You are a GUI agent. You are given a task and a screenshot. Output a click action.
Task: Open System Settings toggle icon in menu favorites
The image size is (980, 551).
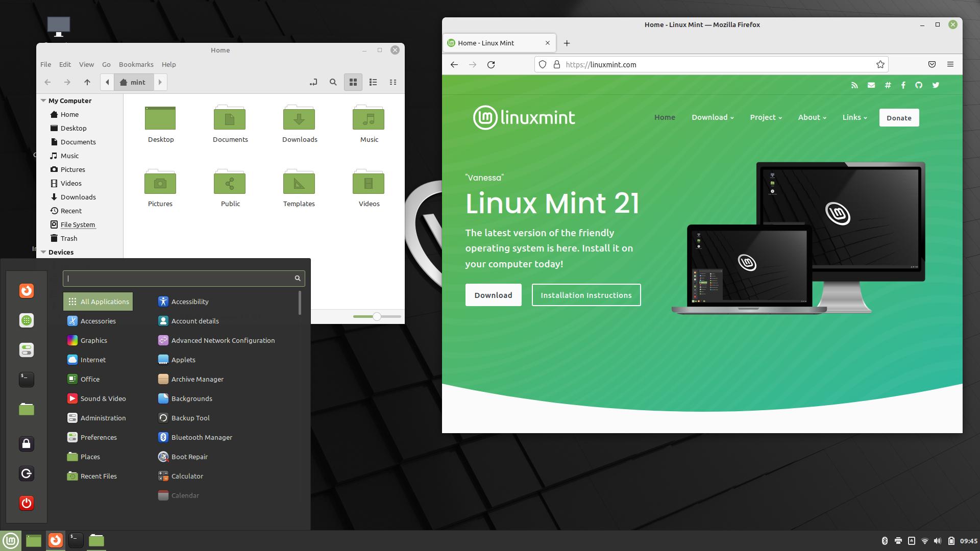pyautogui.click(x=27, y=350)
